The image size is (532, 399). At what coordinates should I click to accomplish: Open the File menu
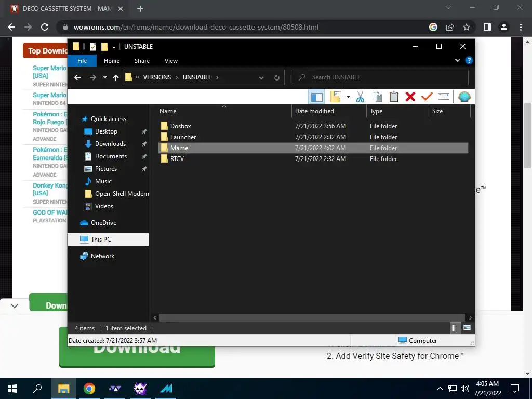pyautogui.click(x=82, y=61)
